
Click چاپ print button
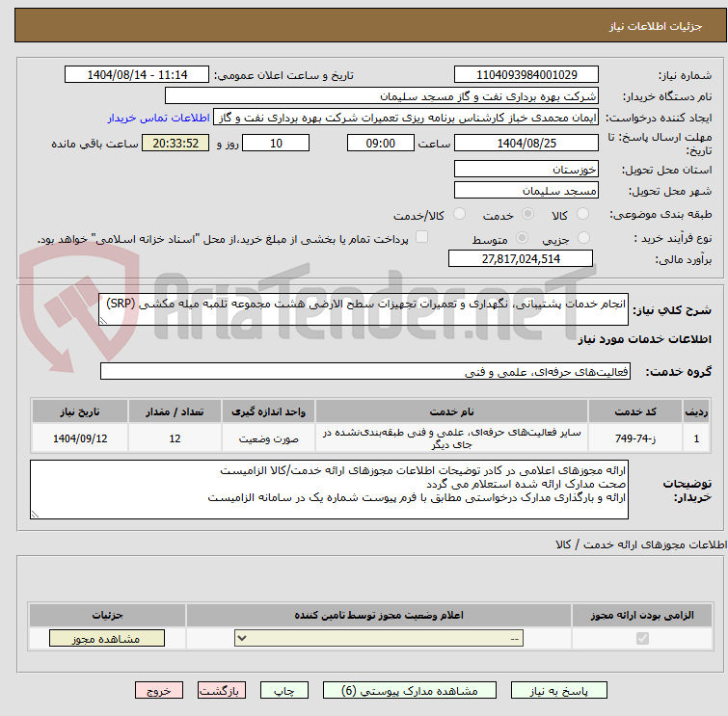284,691
